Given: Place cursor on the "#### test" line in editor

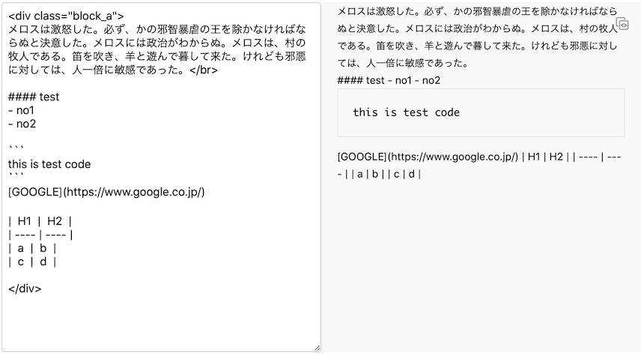Looking at the screenshot, I should (x=34, y=97).
